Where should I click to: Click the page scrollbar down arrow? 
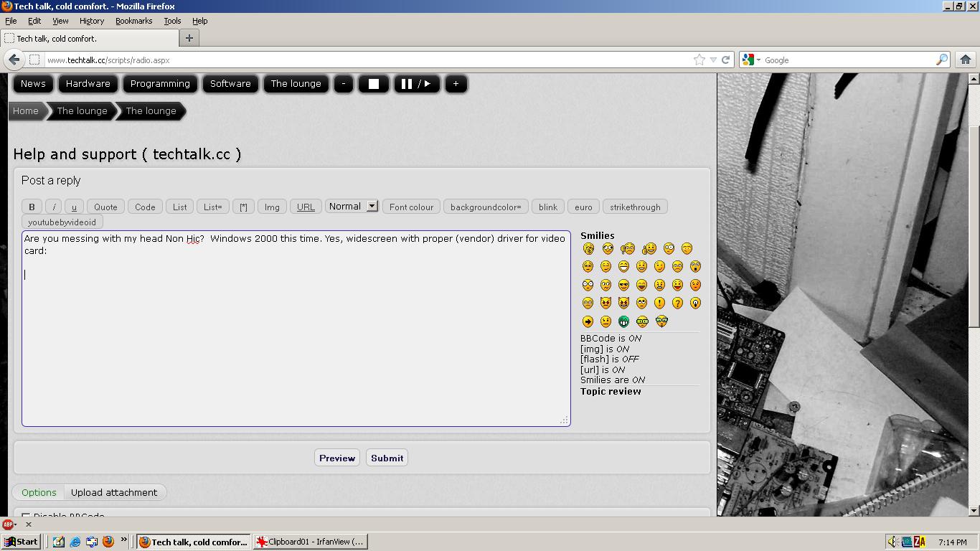pyautogui.click(x=974, y=510)
